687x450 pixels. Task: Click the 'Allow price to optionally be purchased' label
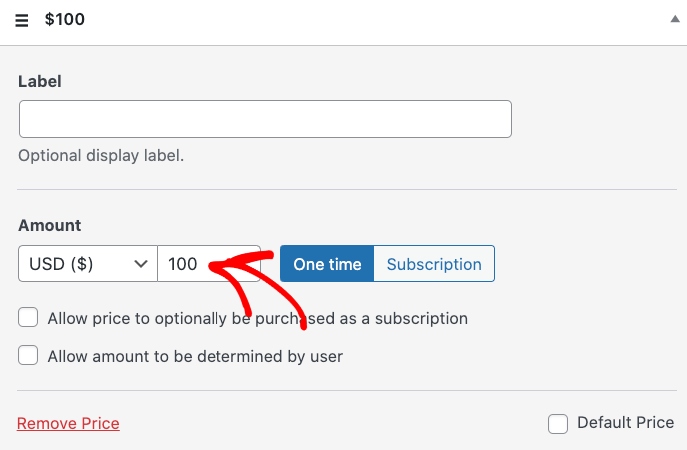[258, 319]
